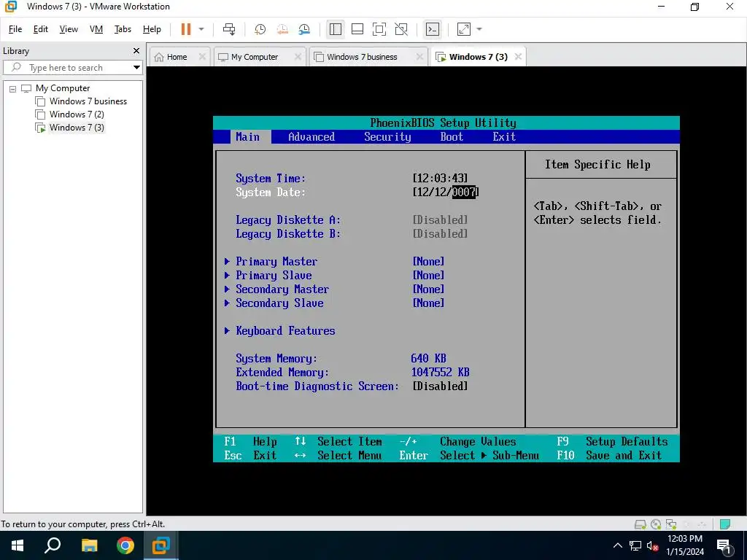The height and width of the screenshot is (560, 747).
Task: Open the Tabs menu
Action: click(x=123, y=29)
